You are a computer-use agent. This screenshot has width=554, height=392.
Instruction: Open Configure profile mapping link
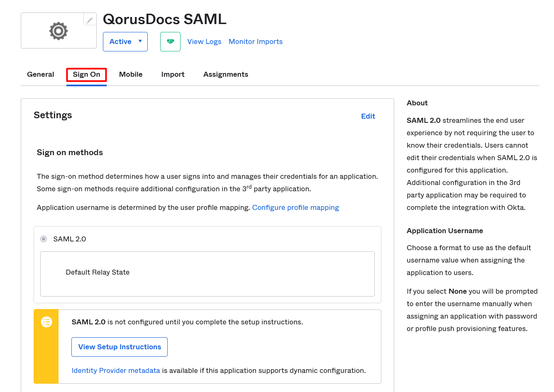tap(295, 207)
